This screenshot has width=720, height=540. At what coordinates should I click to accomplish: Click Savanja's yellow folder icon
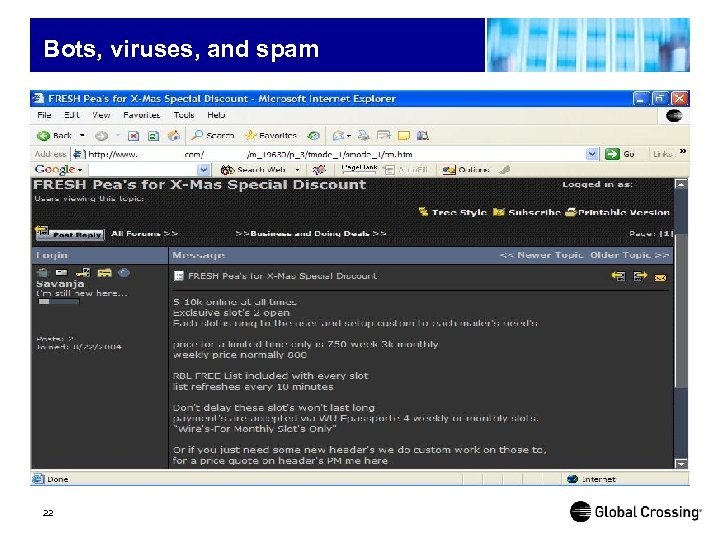[104, 273]
